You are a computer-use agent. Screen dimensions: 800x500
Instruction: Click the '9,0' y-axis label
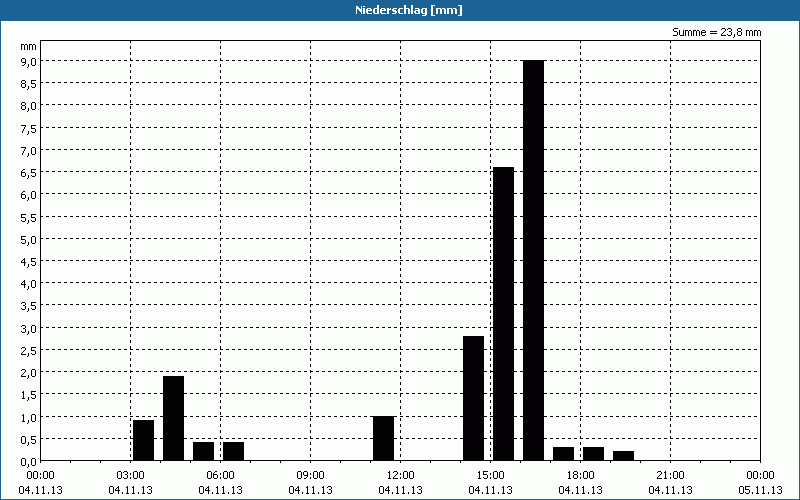click(29, 62)
